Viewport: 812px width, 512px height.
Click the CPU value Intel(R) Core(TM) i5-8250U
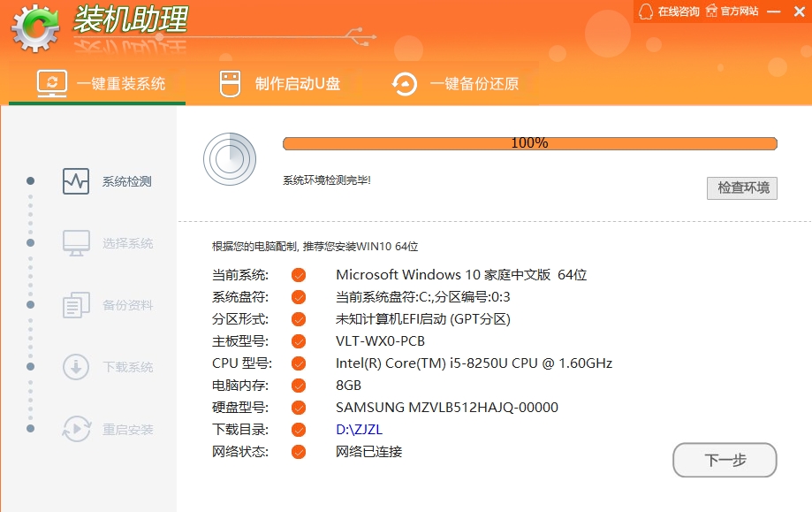[x=421, y=363]
